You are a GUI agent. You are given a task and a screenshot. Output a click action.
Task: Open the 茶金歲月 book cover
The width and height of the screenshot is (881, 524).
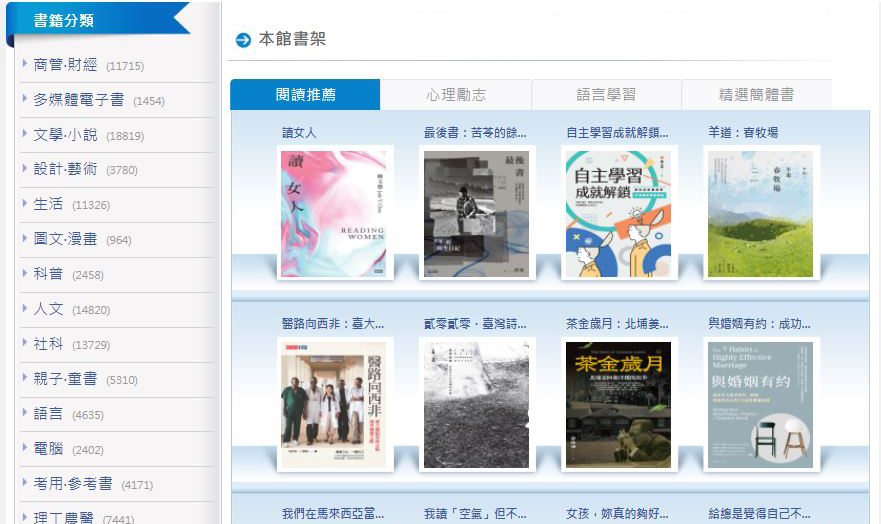click(x=618, y=404)
